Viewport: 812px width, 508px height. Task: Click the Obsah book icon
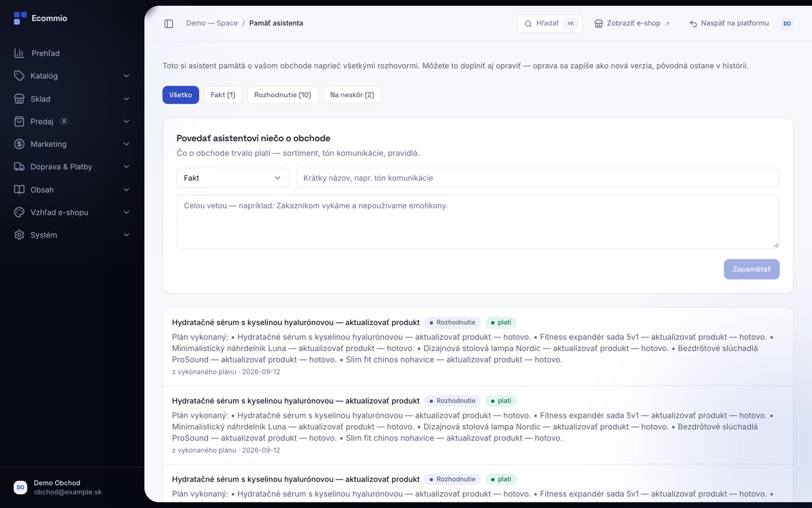[19, 190]
